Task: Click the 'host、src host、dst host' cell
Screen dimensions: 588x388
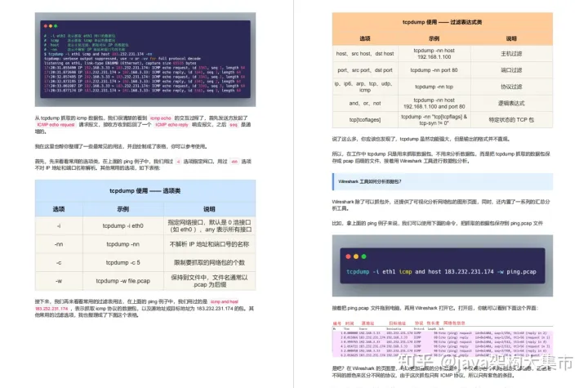Action: point(365,54)
